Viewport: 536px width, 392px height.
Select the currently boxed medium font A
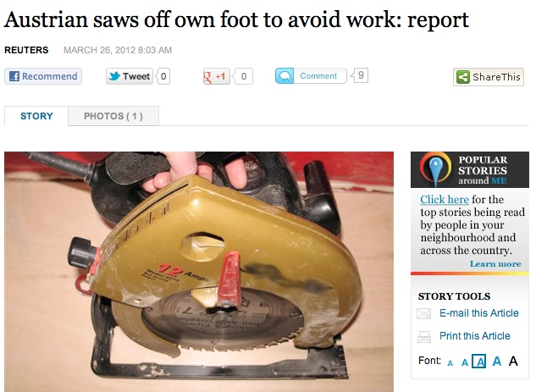(479, 362)
